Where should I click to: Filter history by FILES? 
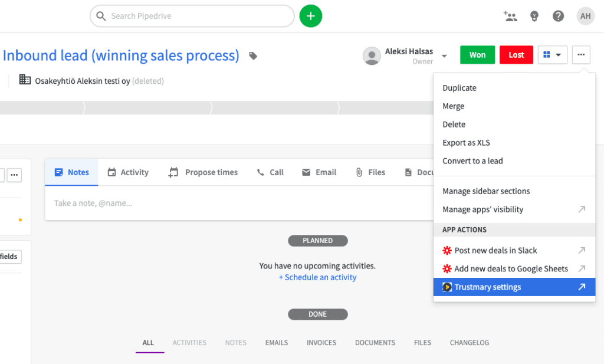coord(422,343)
